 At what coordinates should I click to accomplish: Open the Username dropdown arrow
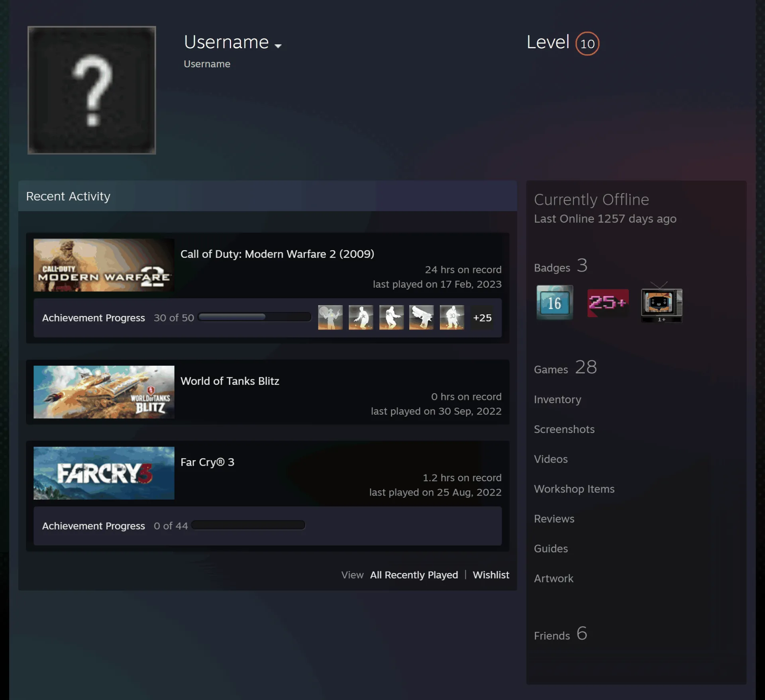coord(278,46)
